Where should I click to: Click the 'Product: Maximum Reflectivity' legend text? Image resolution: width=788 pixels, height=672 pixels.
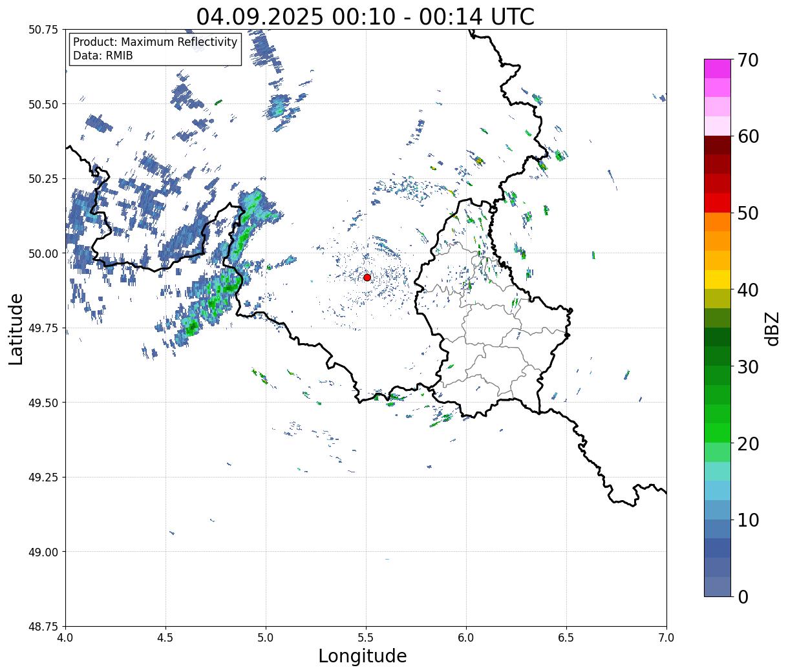pos(155,42)
